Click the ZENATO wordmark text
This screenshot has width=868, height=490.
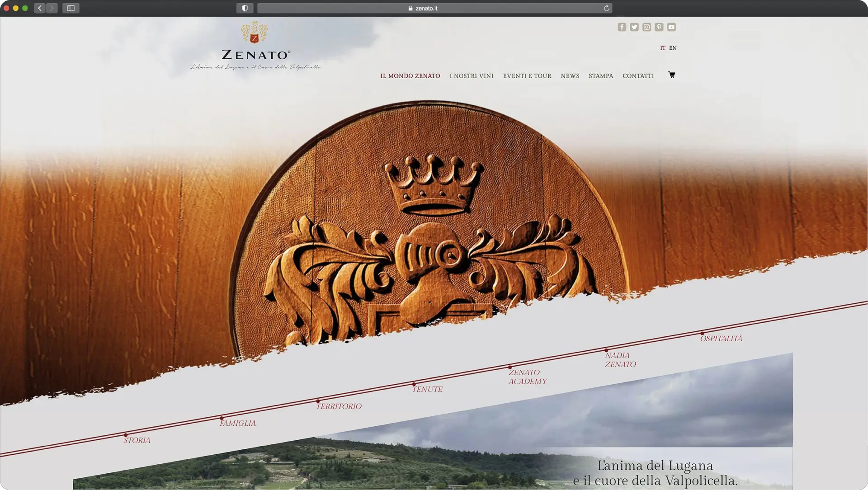pyautogui.click(x=255, y=55)
